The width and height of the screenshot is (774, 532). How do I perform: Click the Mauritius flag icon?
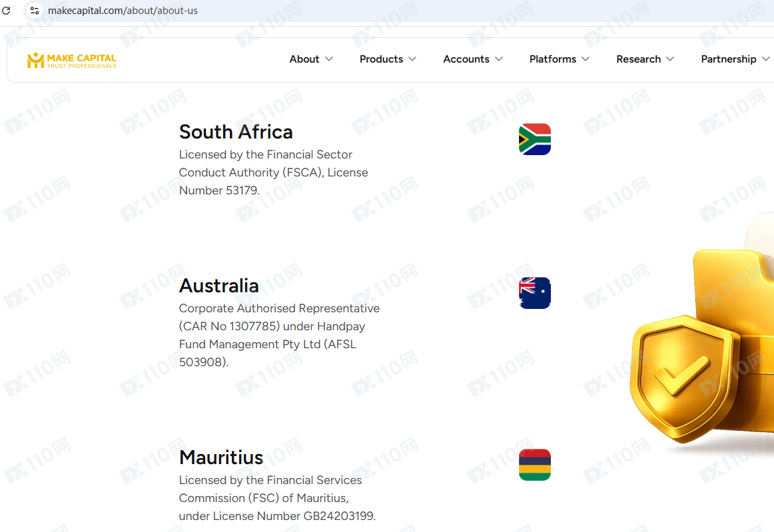click(534, 465)
